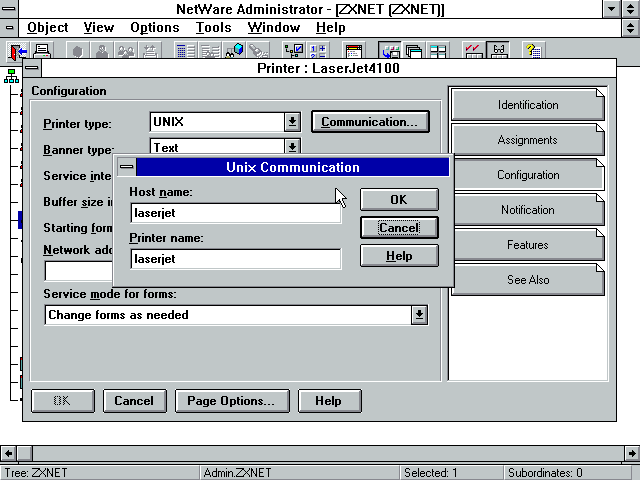Open the Options menu
Viewport: 640px width, 480px height.
point(155,27)
